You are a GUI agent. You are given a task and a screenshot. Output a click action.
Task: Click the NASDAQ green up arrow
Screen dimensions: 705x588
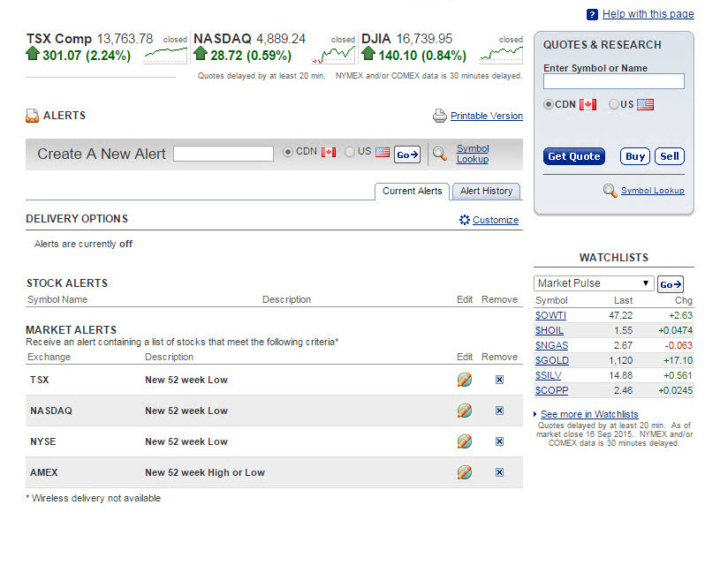click(x=201, y=54)
